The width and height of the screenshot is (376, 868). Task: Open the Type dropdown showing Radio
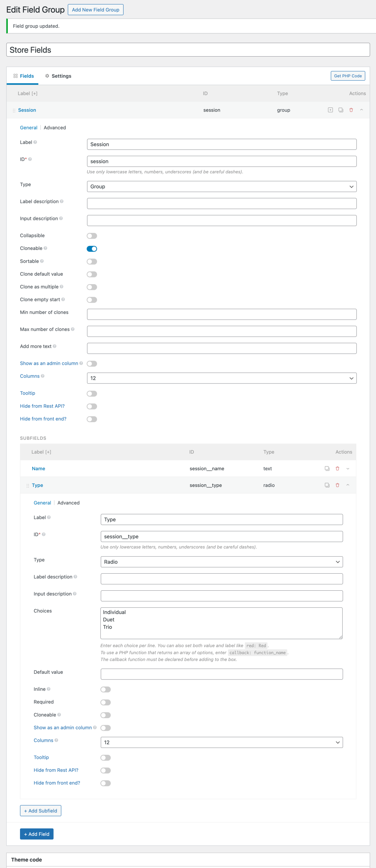[x=222, y=562]
